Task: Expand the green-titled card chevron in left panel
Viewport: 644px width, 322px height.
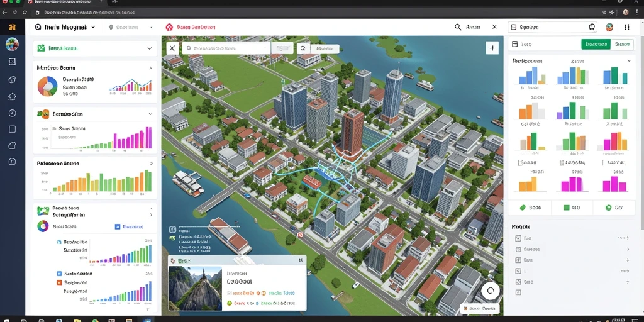Action: (x=150, y=48)
